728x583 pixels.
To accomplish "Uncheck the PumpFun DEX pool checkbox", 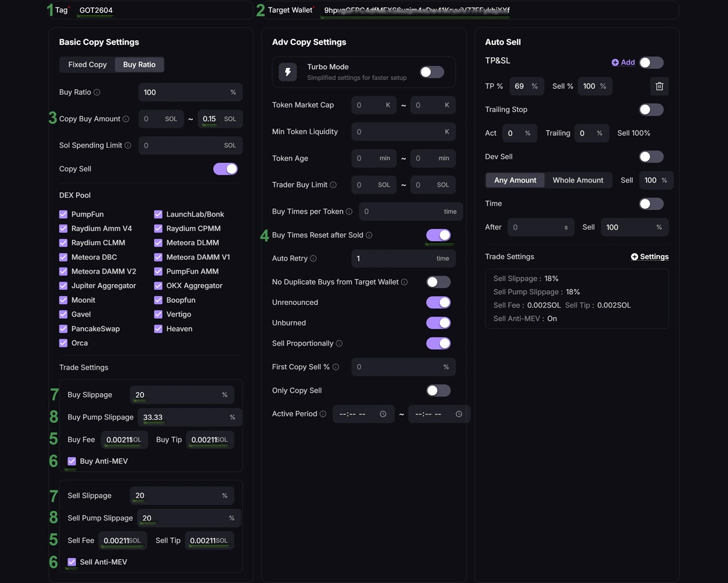I will [x=63, y=214].
